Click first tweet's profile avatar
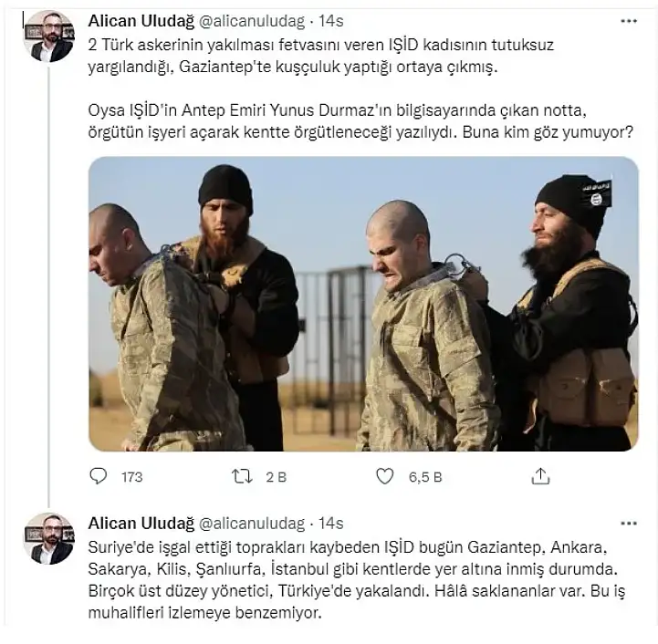The width and height of the screenshot is (658, 644). [49, 36]
